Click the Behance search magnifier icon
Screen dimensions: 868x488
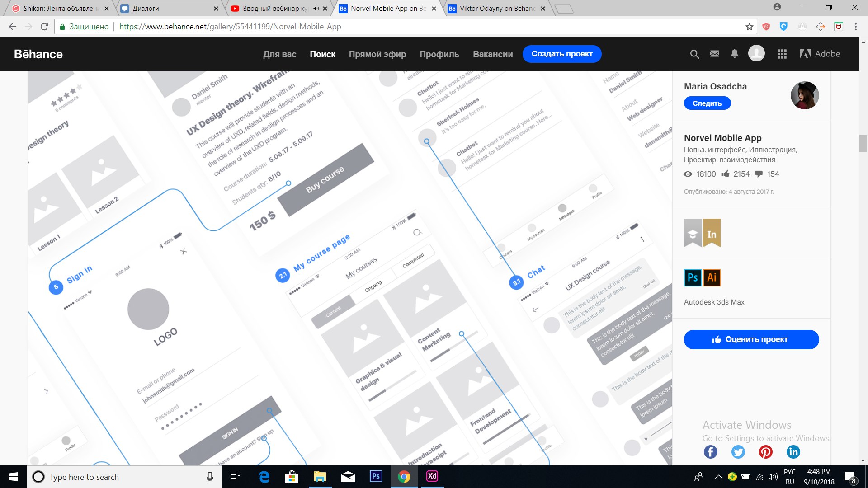694,54
